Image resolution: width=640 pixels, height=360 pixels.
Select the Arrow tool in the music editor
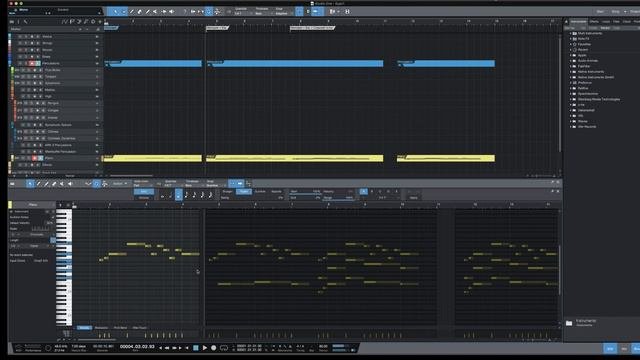30,184
